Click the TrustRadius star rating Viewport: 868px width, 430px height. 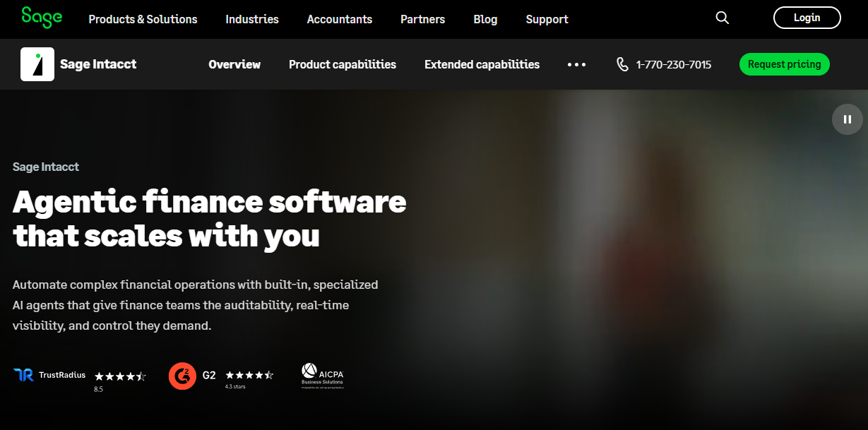tap(120, 376)
